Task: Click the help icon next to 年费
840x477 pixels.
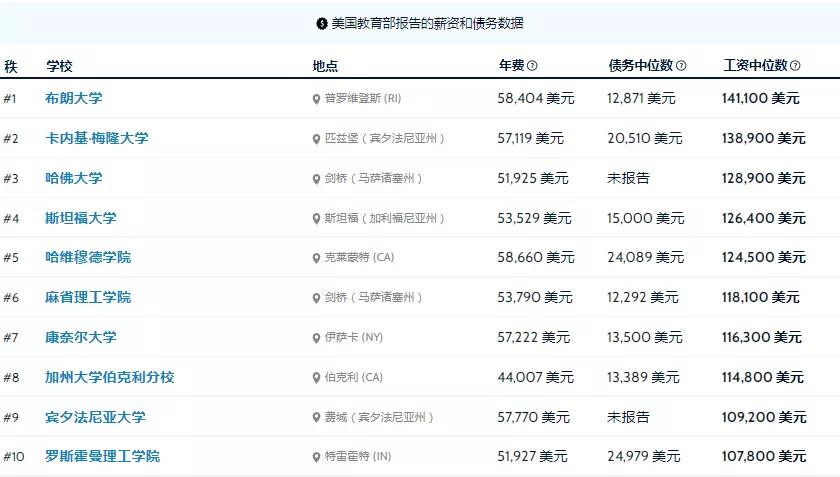Action: (532, 65)
